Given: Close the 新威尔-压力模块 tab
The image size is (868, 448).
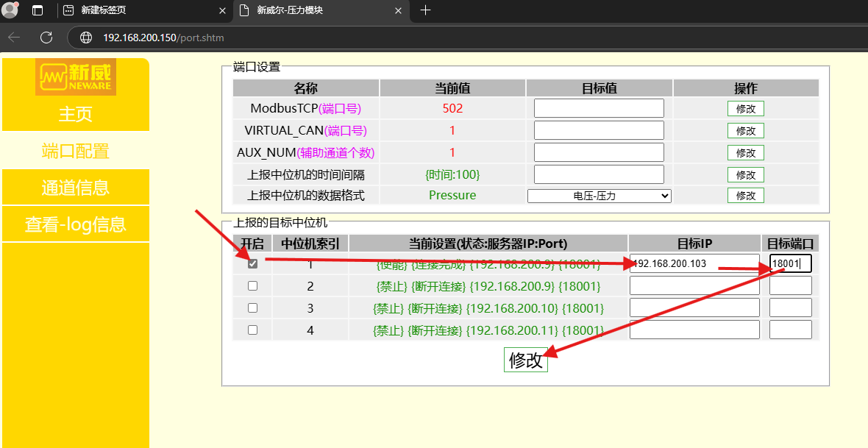Looking at the screenshot, I should [x=398, y=11].
